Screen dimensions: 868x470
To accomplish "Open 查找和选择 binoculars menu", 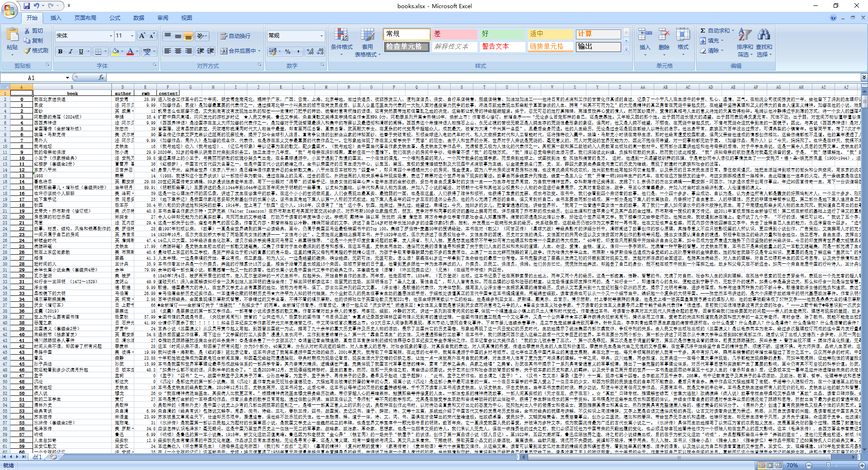I will [764, 43].
